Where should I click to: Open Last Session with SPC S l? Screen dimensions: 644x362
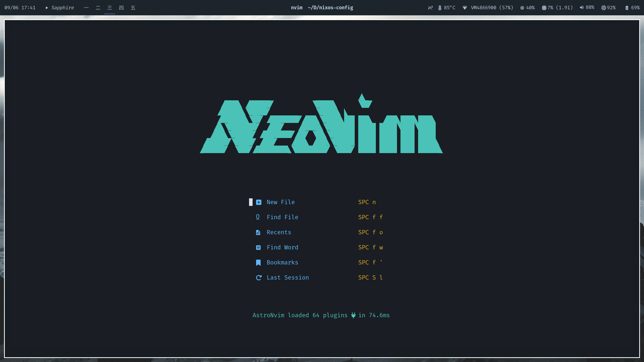coord(288,278)
